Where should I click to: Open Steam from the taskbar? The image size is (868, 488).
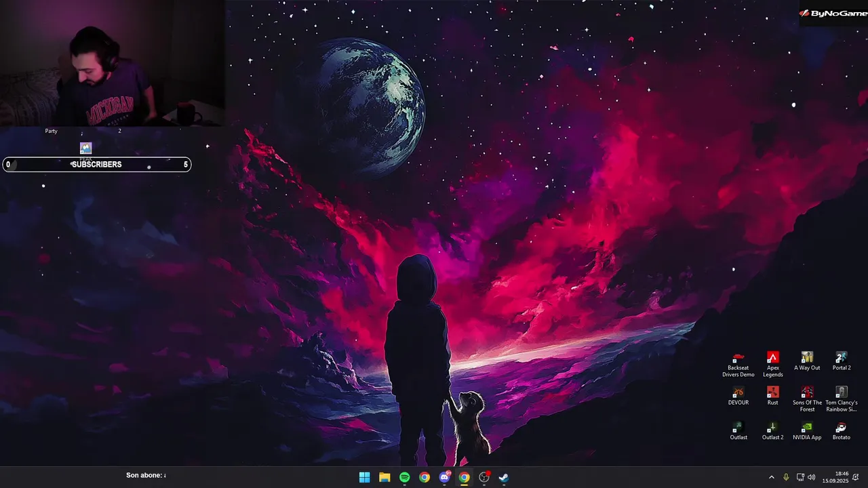[503, 477]
